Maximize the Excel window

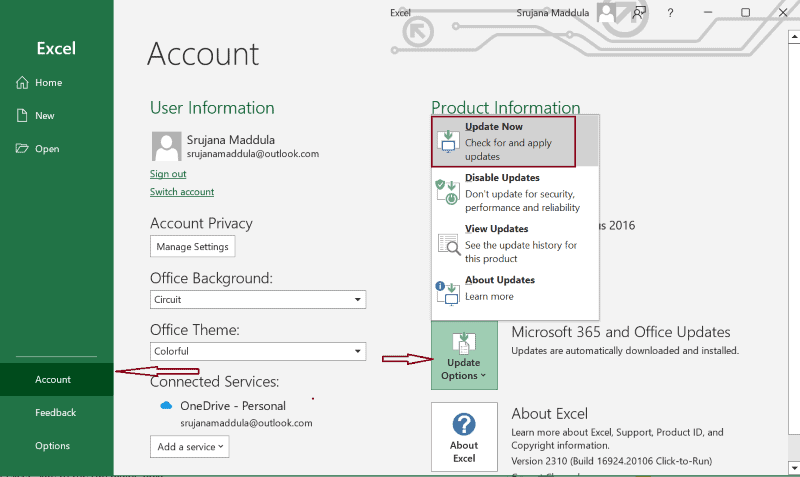point(745,12)
